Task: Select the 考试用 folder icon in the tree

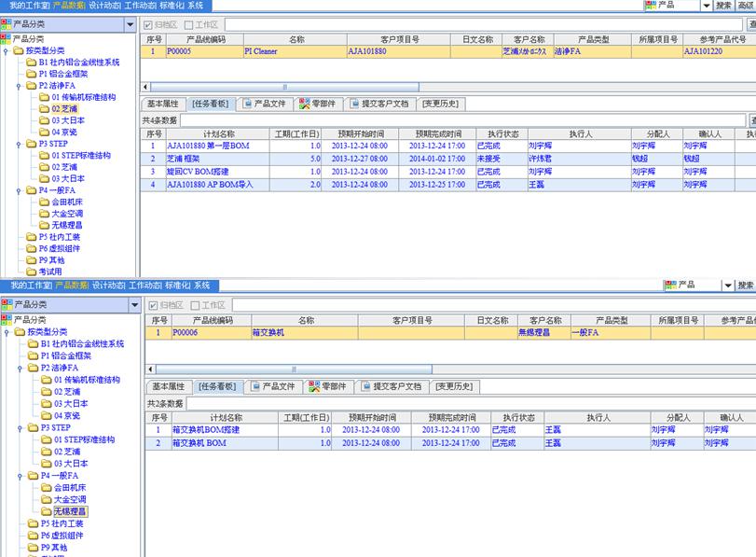Action: click(x=31, y=272)
